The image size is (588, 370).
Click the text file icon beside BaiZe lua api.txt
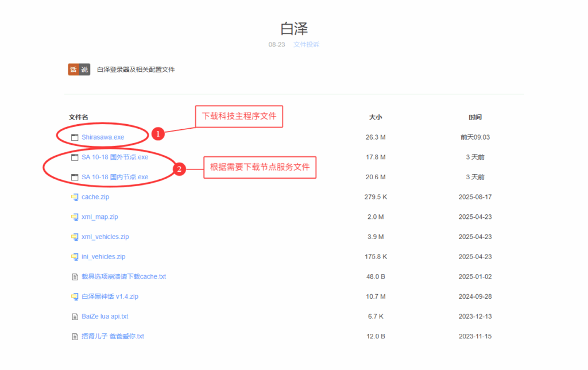click(74, 317)
